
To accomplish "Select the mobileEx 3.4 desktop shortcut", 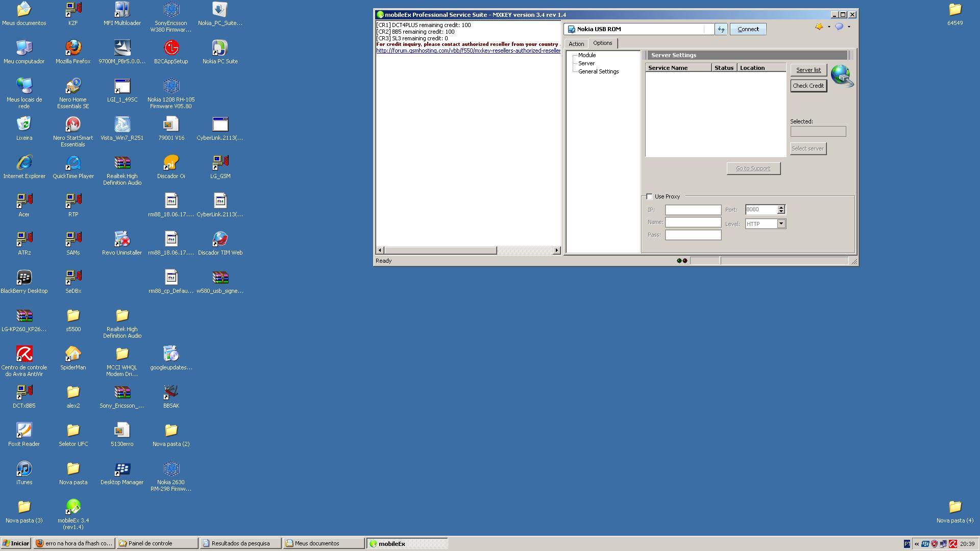I will coord(73,514).
